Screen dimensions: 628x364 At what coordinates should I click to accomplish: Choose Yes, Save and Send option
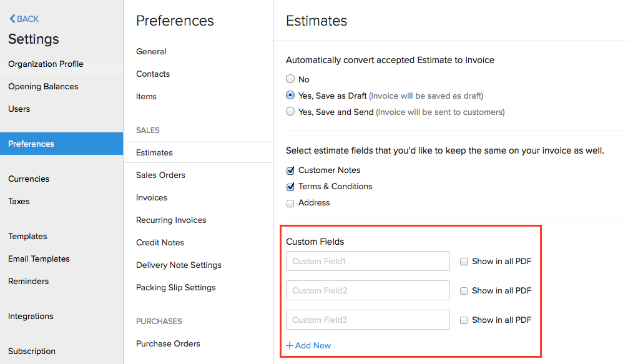(x=290, y=111)
